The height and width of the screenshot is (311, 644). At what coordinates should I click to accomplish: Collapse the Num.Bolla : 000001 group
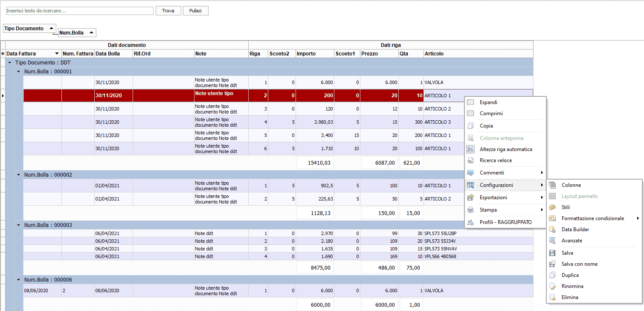tap(18, 72)
